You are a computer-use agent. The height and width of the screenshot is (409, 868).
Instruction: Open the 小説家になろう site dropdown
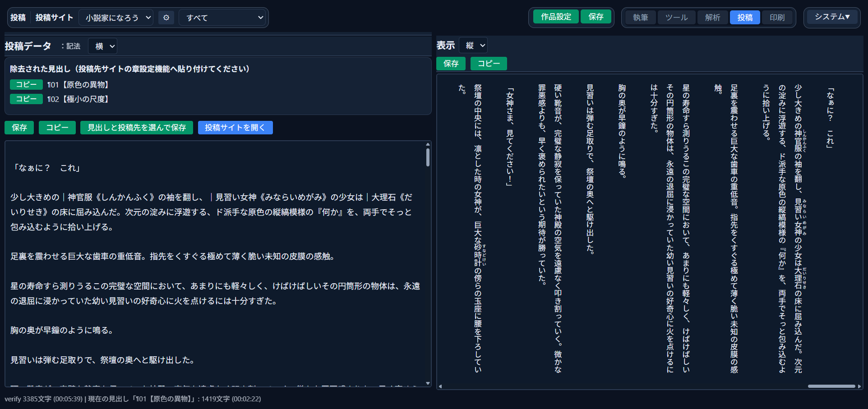[x=116, y=18]
